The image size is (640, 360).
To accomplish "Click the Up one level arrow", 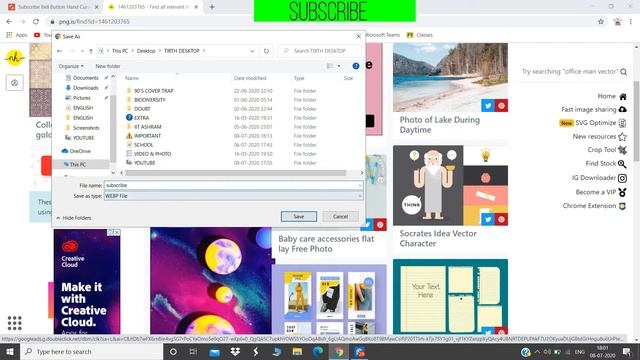I will [x=91, y=51].
